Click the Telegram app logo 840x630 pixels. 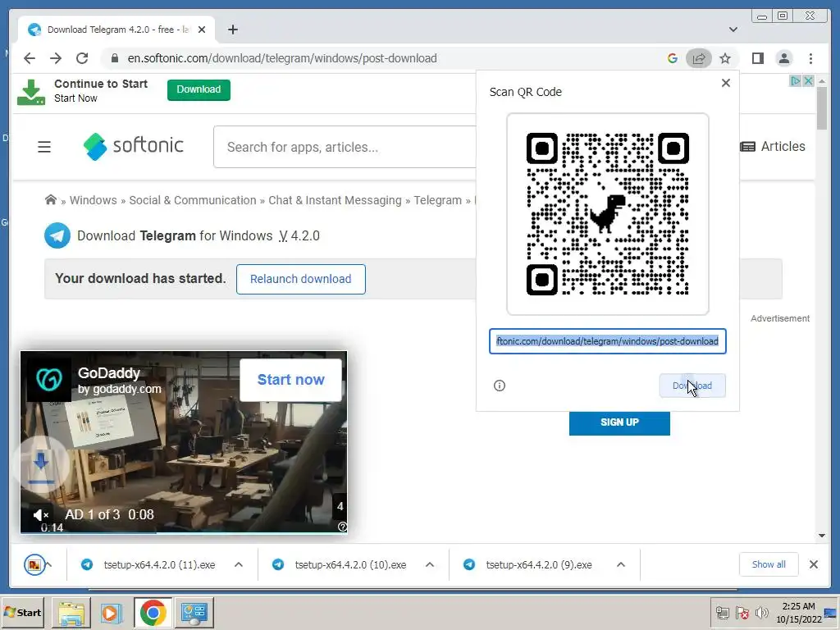coord(57,235)
